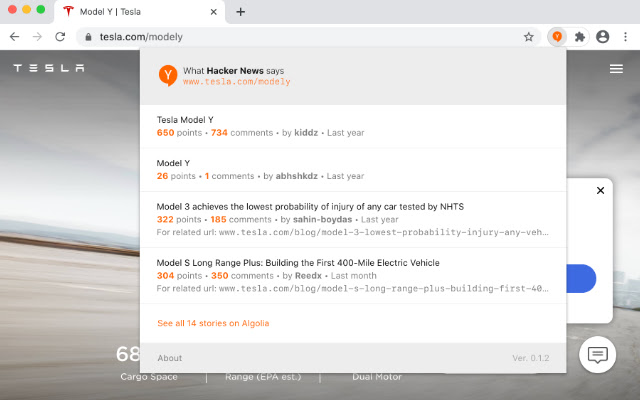Open Tesla hamburger navigation menu

(x=616, y=69)
